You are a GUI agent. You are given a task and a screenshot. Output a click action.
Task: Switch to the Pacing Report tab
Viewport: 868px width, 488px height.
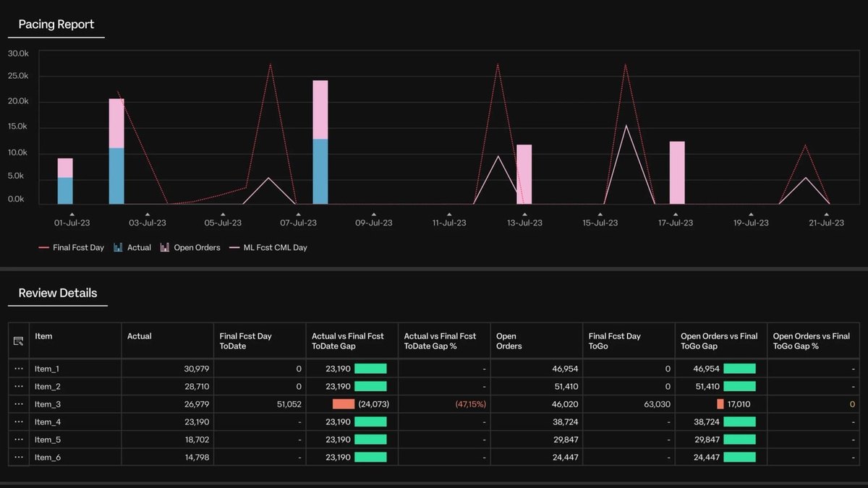pos(56,25)
